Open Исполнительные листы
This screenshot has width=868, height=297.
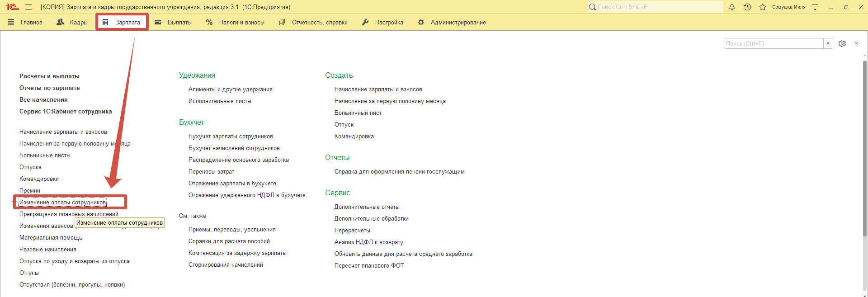220,101
